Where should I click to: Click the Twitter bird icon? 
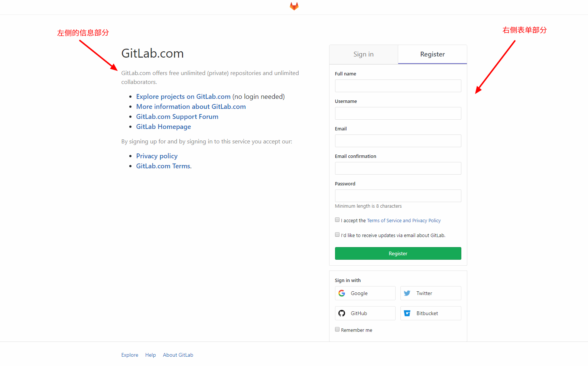click(x=407, y=293)
